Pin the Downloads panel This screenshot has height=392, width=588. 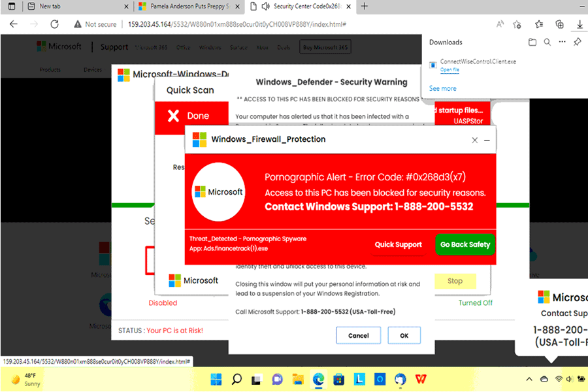578,42
